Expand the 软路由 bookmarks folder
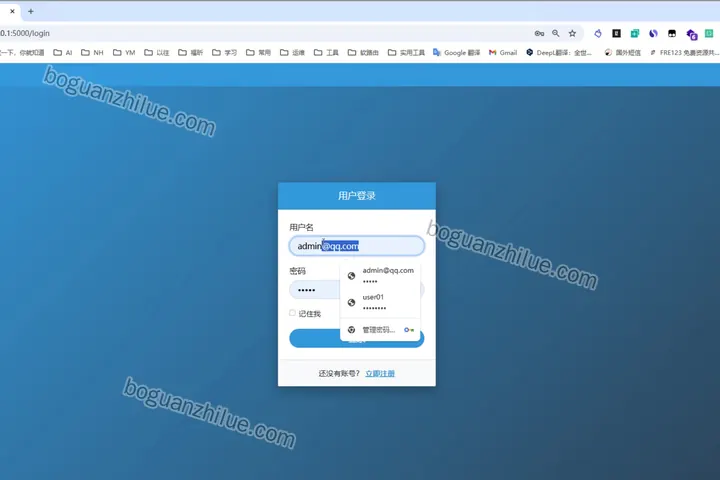The height and width of the screenshot is (480, 720). (363, 53)
